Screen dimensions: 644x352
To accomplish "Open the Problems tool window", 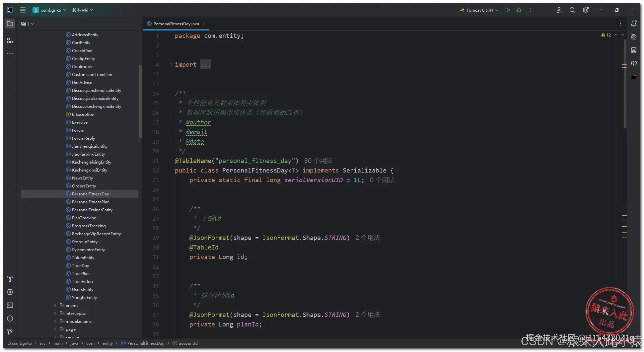I will [x=10, y=318].
